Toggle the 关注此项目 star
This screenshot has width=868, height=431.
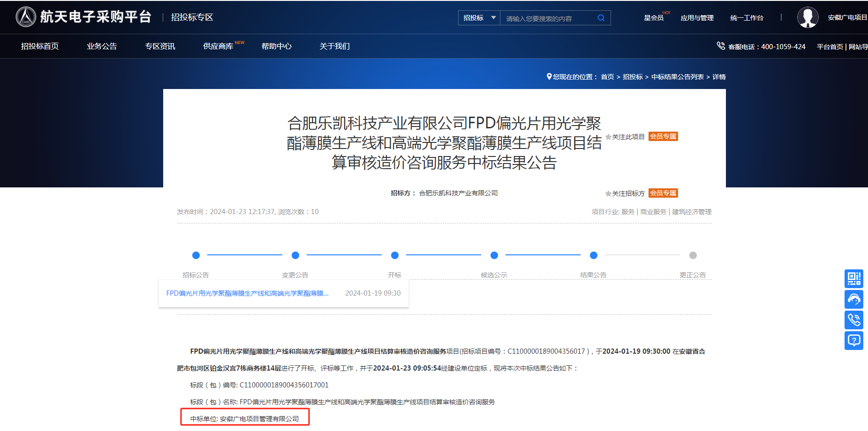(x=608, y=137)
